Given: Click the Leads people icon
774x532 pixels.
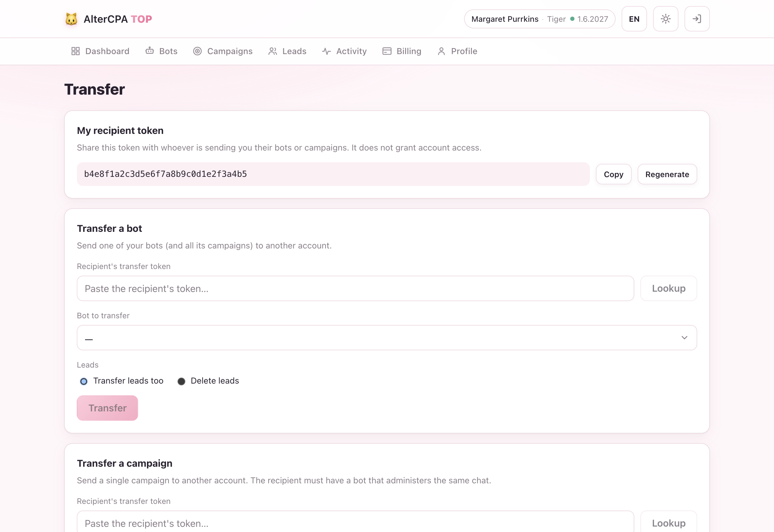Looking at the screenshot, I should (x=273, y=51).
